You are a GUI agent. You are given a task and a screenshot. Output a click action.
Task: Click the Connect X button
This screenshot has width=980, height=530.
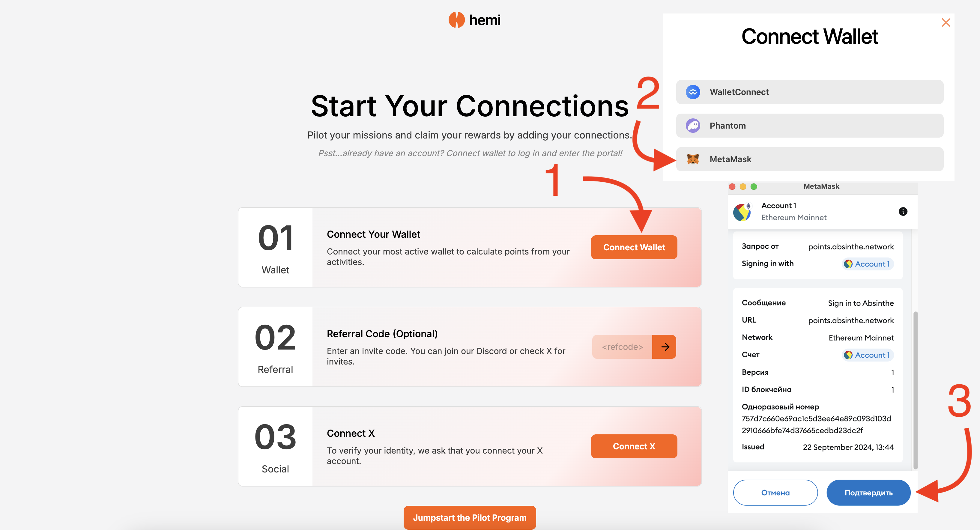[634, 446]
